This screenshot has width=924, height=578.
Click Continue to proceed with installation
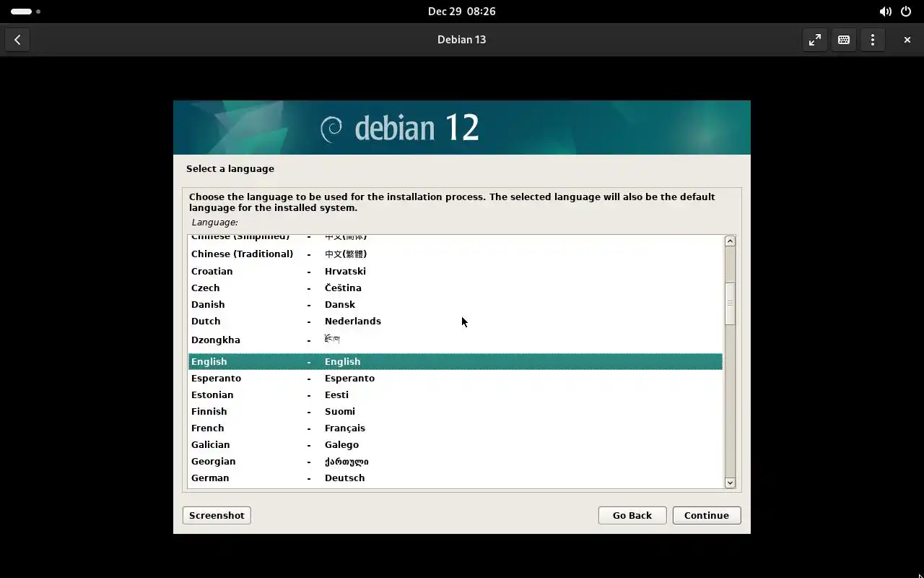tap(707, 515)
